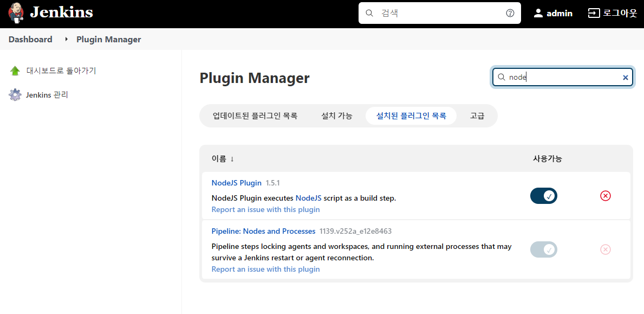Select 설치된 플러그인 목록 tab
The width and height of the screenshot is (644, 314).
pyautogui.click(x=411, y=116)
